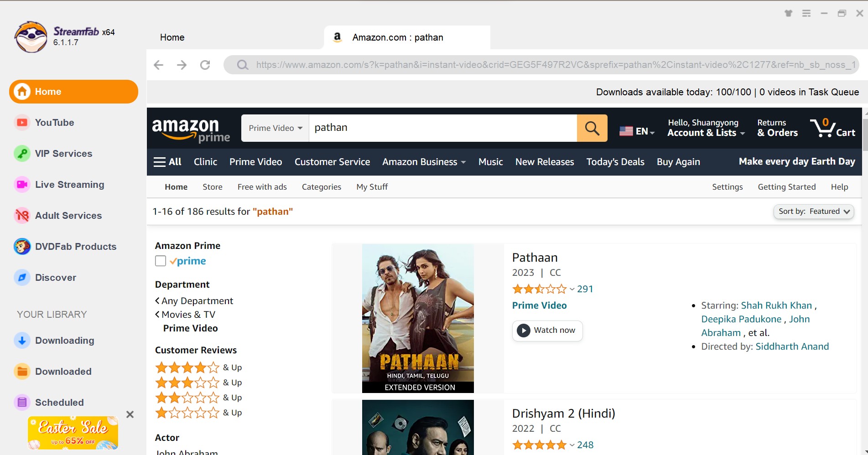This screenshot has width=868, height=455.
Task: Go back to Any Department
Action: click(194, 301)
